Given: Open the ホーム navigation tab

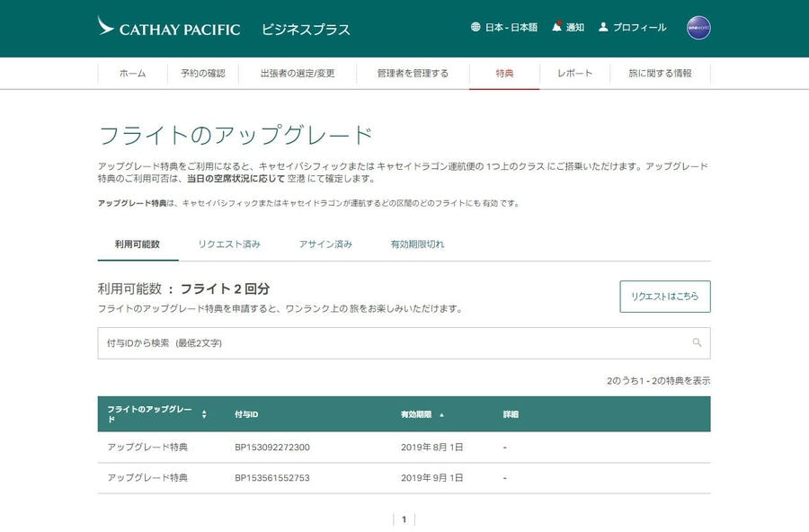Looking at the screenshot, I should (132, 74).
